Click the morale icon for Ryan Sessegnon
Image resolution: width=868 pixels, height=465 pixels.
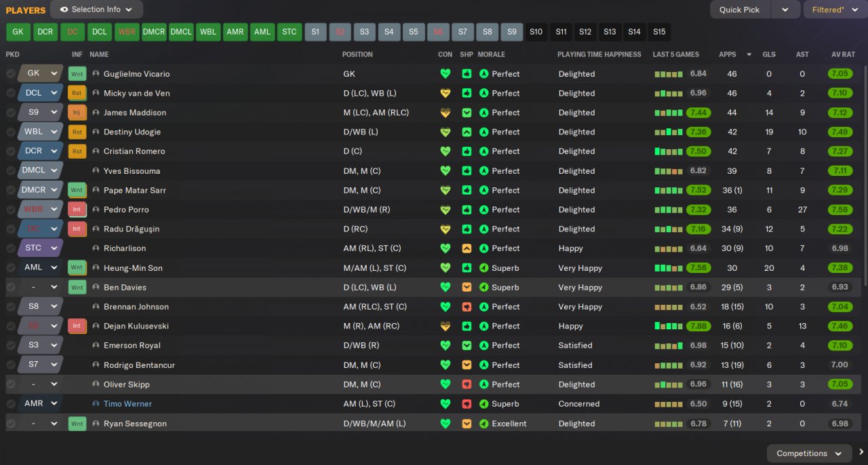[x=484, y=424]
